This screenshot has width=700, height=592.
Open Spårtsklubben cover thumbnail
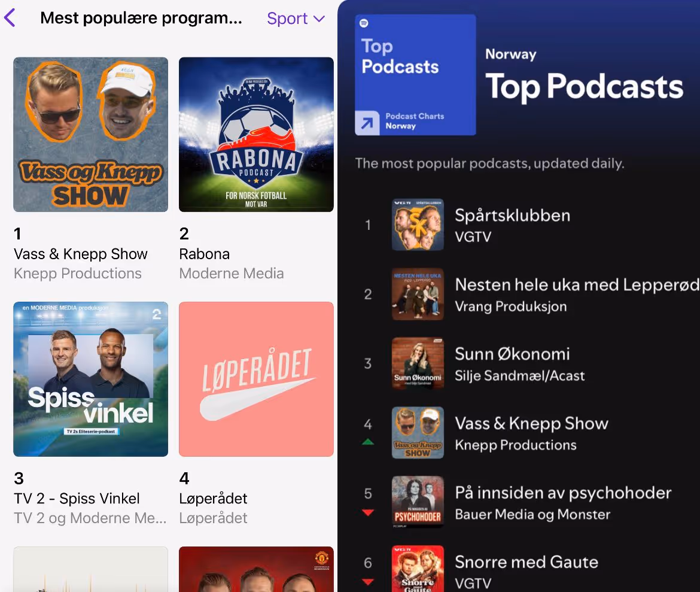418,224
